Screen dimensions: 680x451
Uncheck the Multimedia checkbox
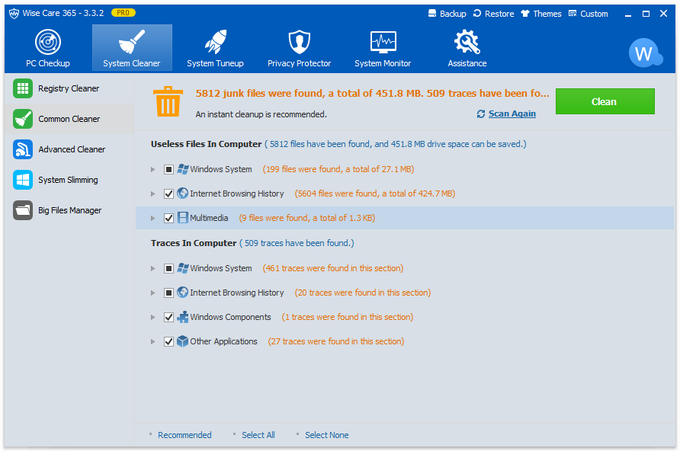169,218
